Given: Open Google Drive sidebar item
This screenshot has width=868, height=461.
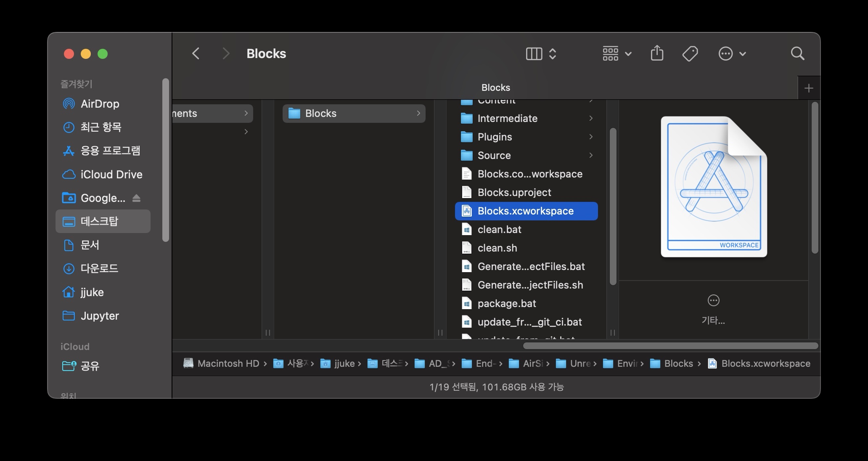Looking at the screenshot, I should pyautogui.click(x=103, y=198).
